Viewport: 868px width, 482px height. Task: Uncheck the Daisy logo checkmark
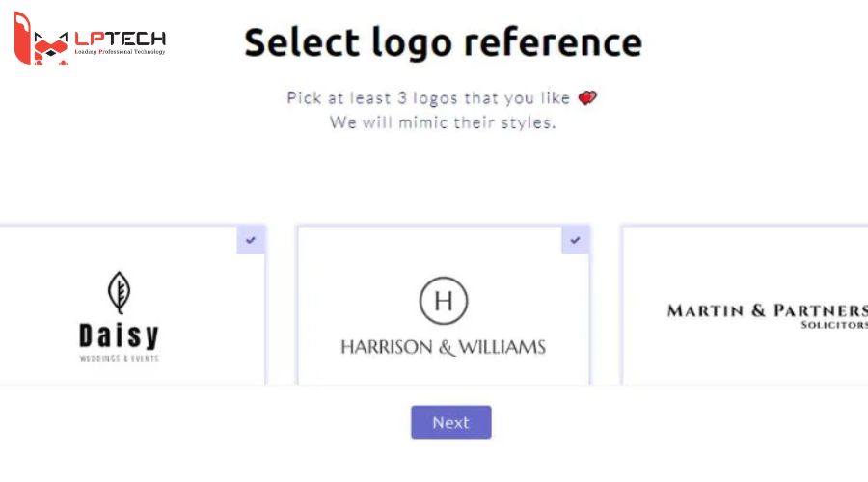tap(251, 240)
